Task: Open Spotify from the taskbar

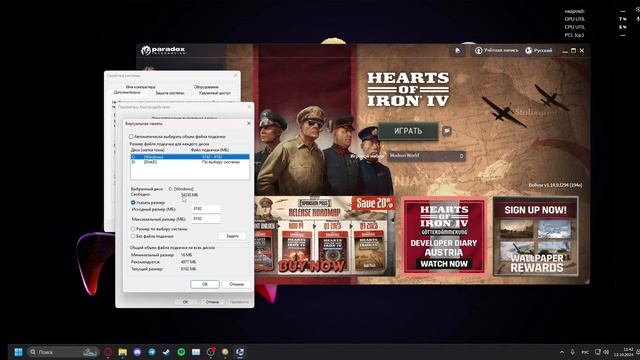Action: (181, 352)
